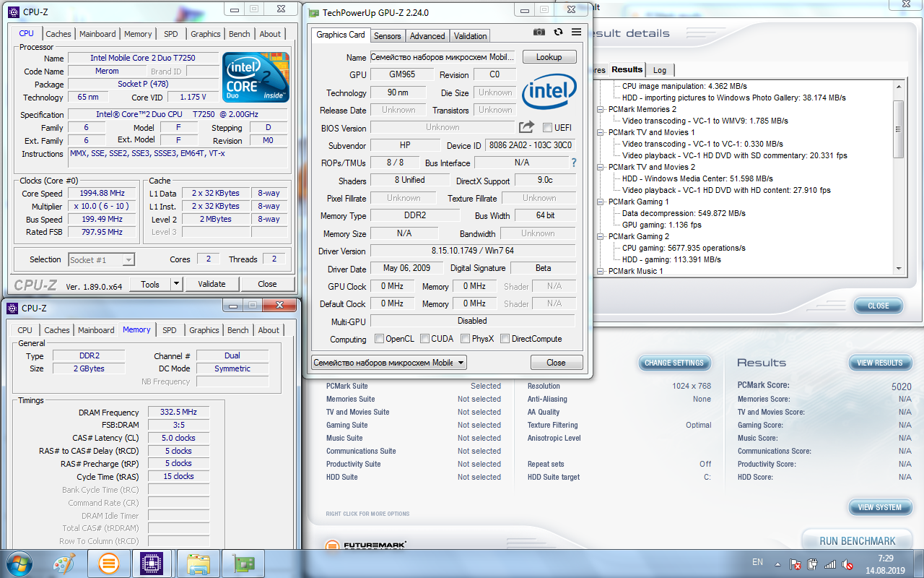924x578 pixels.
Task: Click the Lookup button in GPU-Z
Action: 549,57
